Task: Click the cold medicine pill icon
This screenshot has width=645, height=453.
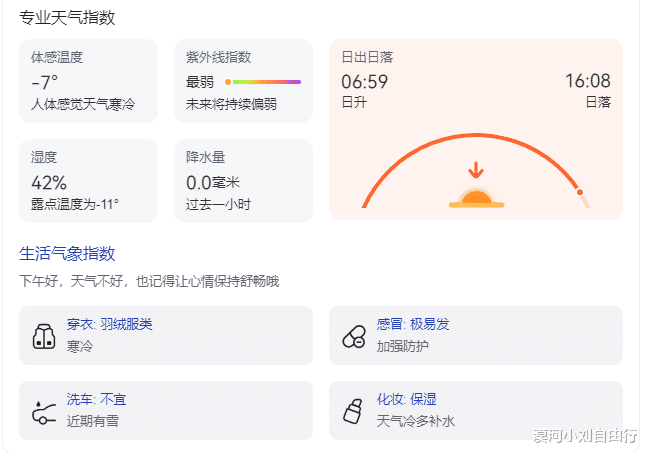Action: click(354, 336)
